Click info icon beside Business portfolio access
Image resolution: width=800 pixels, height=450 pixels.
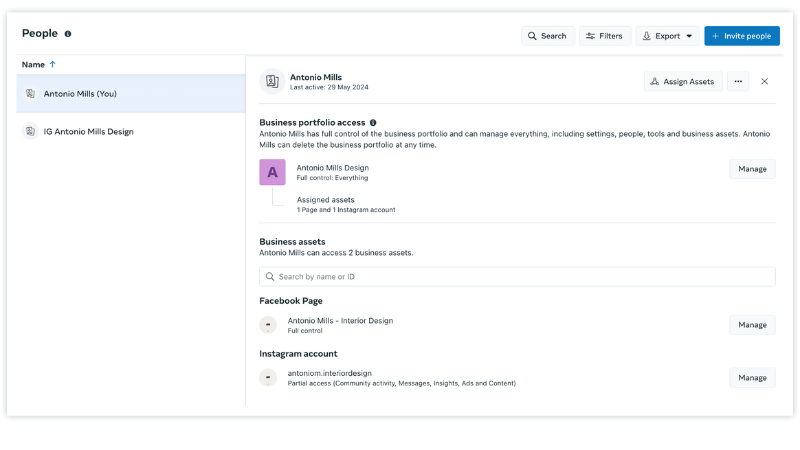pos(373,122)
